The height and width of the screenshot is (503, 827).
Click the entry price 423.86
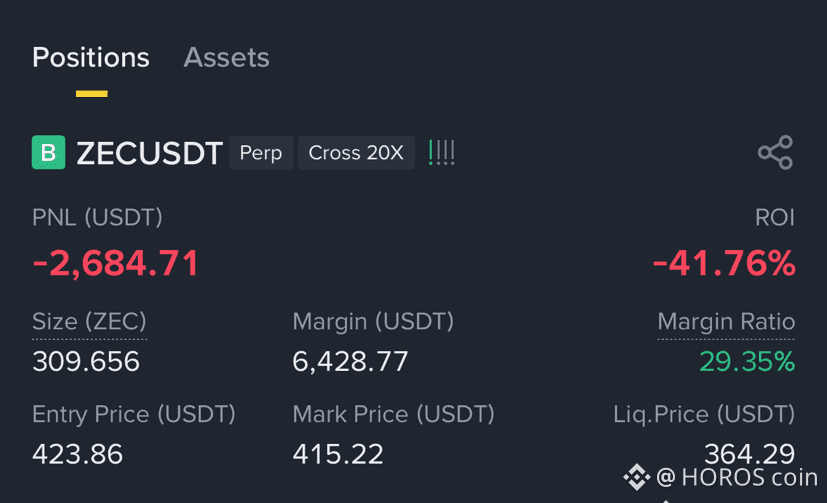point(78,454)
